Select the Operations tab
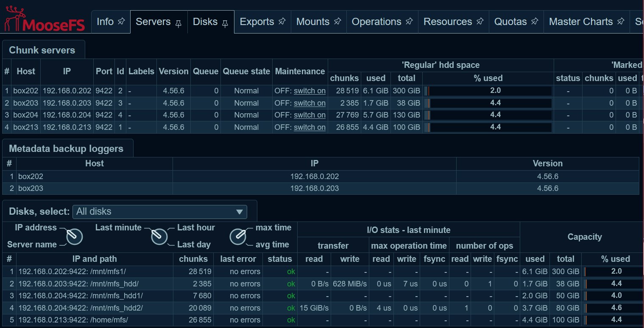The image size is (644, 328). 376,22
